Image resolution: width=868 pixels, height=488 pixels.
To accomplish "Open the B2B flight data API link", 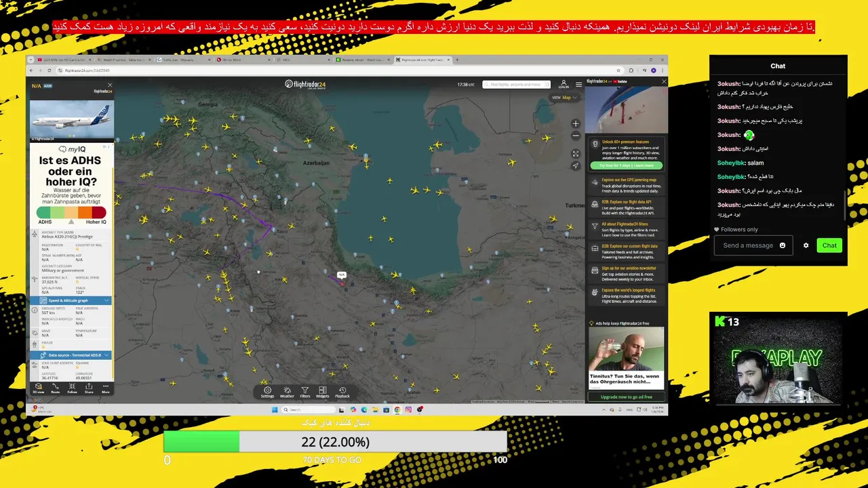I will click(625, 207).
